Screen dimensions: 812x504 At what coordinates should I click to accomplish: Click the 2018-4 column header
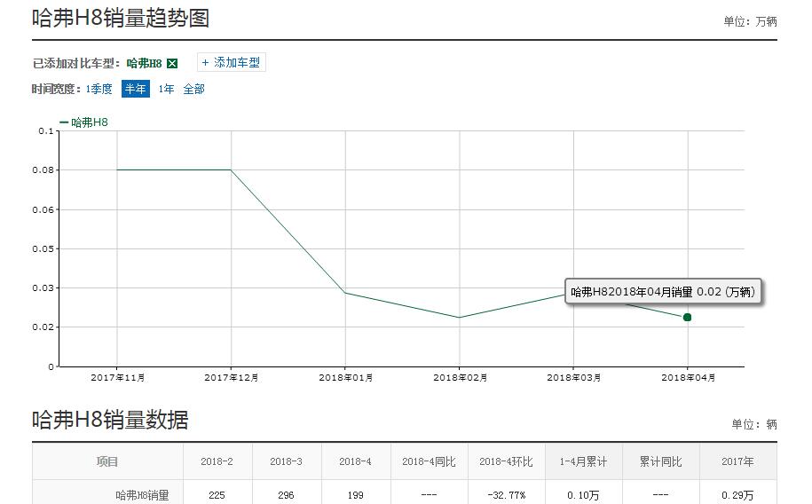355,461
